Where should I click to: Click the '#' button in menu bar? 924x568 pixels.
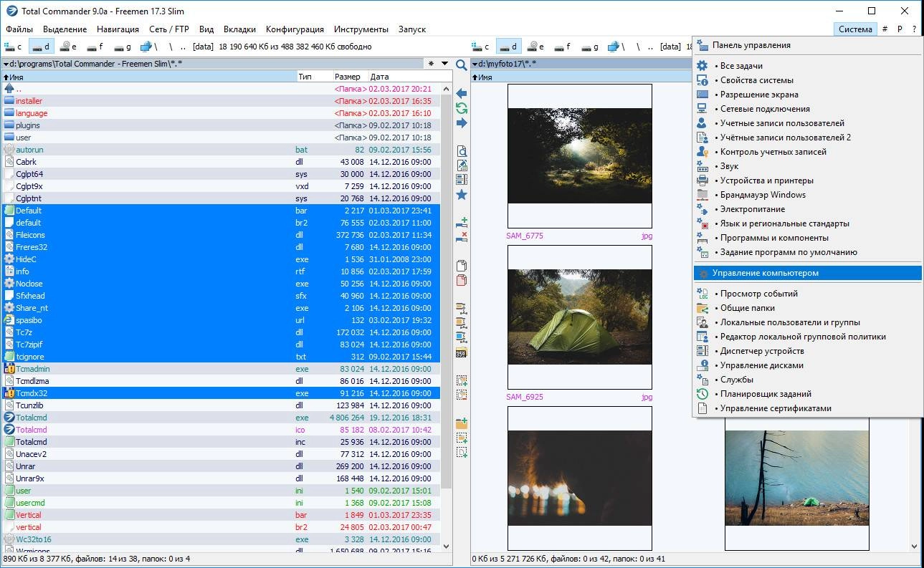tap(885, 29)
